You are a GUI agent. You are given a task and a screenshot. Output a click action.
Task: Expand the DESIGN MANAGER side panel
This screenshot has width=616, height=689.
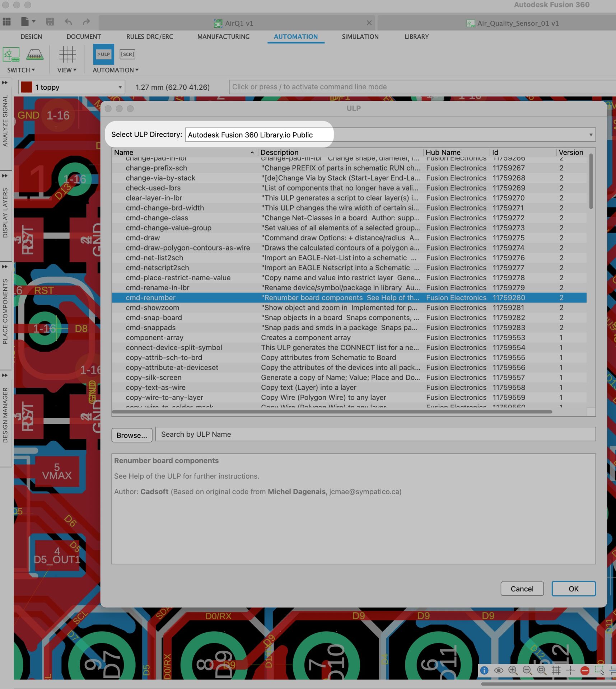coord(5,375)
